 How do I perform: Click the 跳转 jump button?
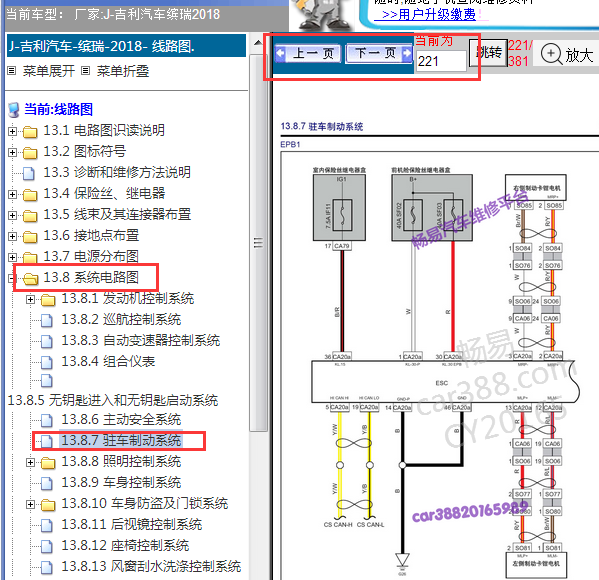pos(488,52)
